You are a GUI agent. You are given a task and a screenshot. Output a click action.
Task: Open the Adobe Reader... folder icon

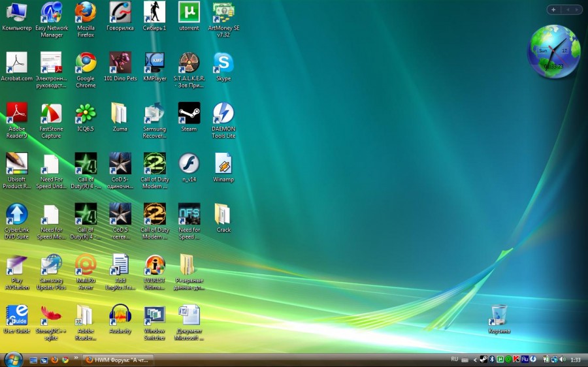[x=86, y=323]
